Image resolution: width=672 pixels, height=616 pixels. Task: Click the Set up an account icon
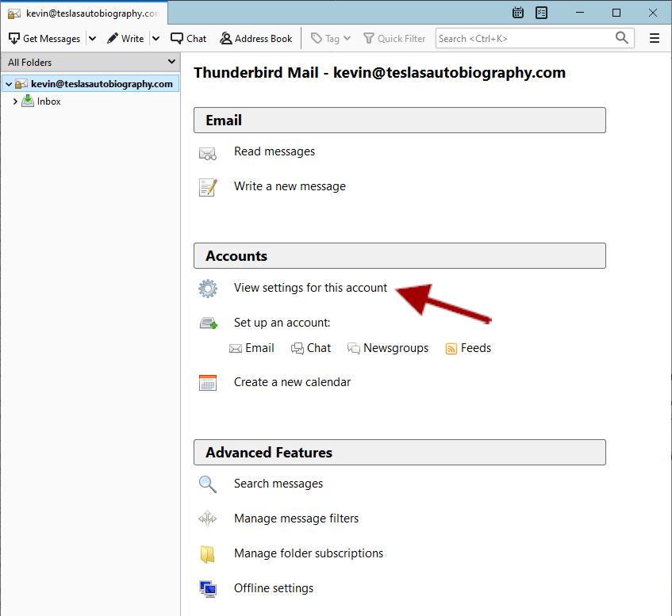pos(209,323)
